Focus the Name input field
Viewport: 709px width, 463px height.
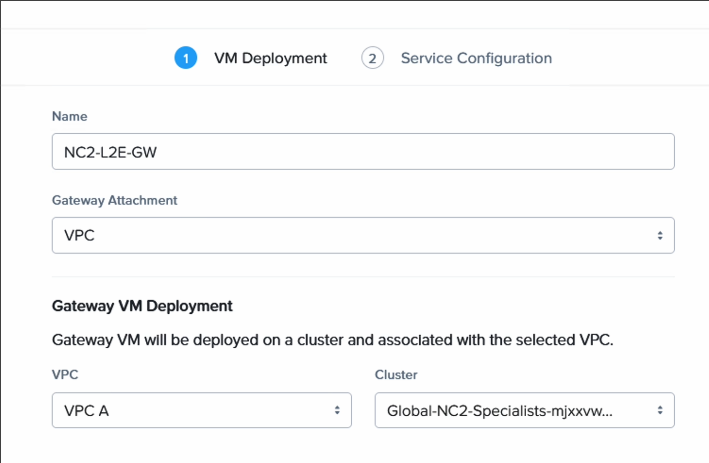click(363, 151)
